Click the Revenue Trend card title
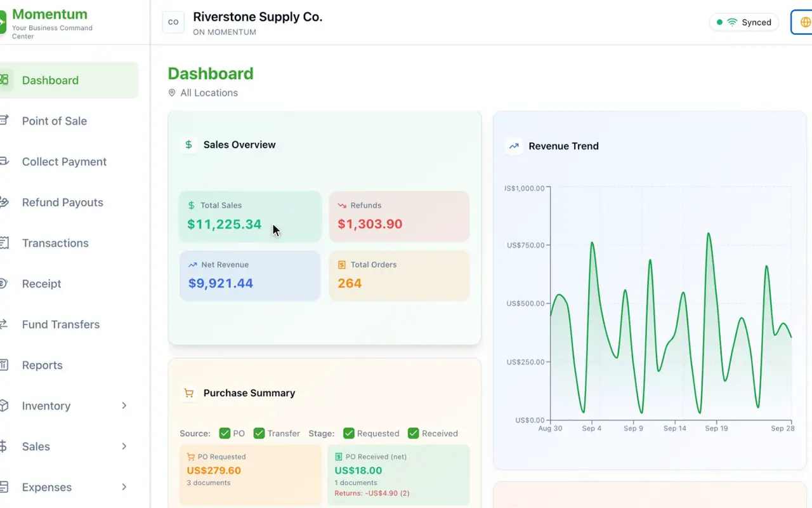 click(563, 146)
